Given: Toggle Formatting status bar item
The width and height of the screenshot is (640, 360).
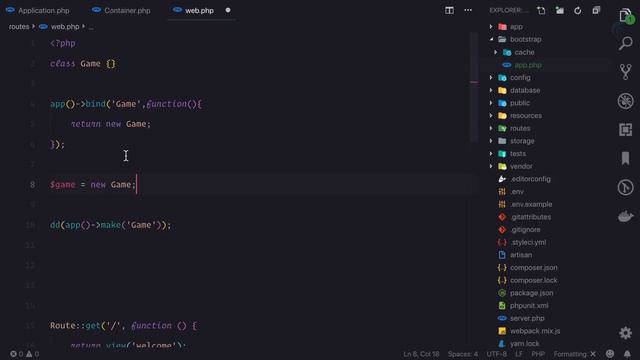Looking at the screenshot, I should tap(575, 354).
